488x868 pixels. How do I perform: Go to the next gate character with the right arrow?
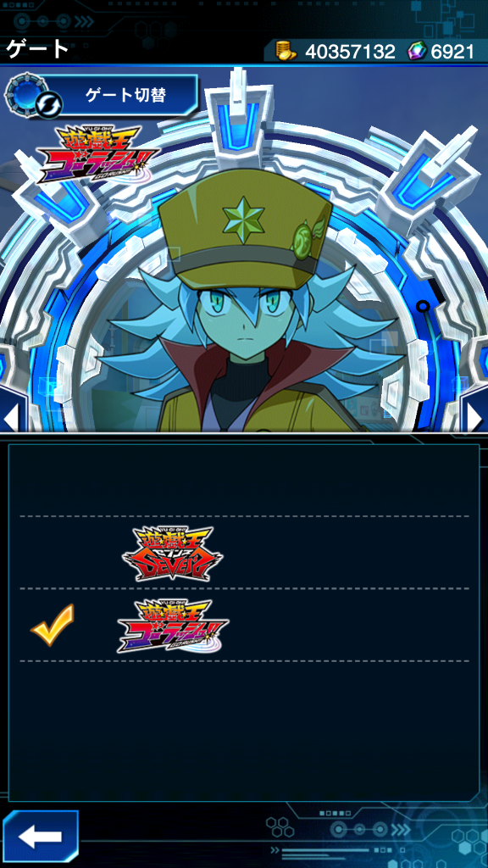[476, 416]
